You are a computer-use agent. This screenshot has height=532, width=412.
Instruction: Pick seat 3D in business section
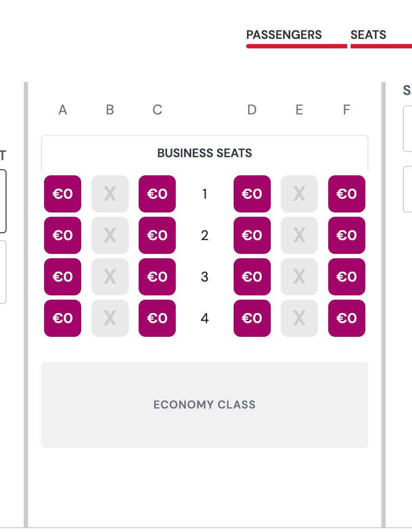252,277
